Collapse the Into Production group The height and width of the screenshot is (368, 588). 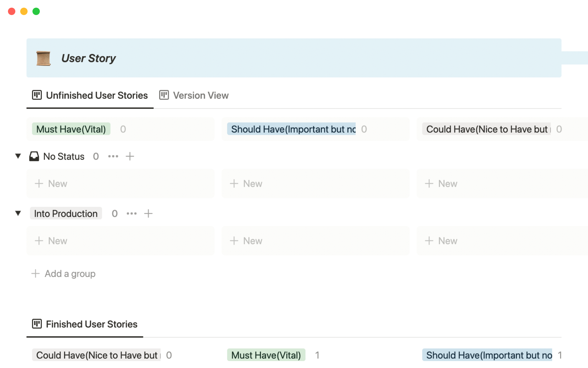coord(18,213)
